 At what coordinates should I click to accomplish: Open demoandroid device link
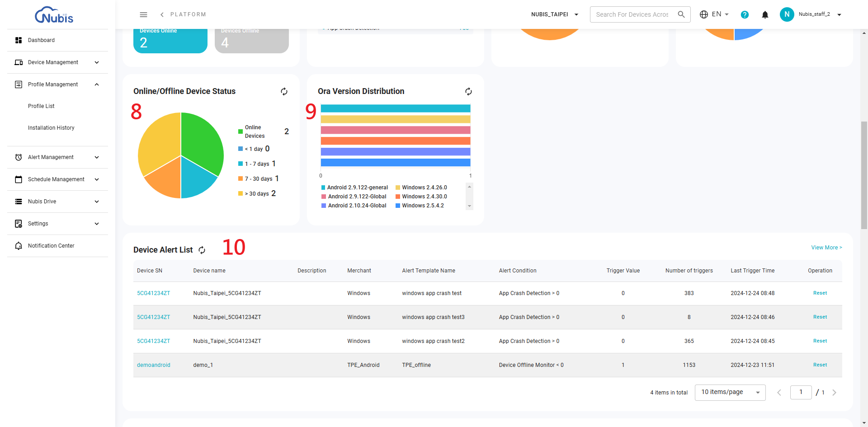(x=154, y=365)
